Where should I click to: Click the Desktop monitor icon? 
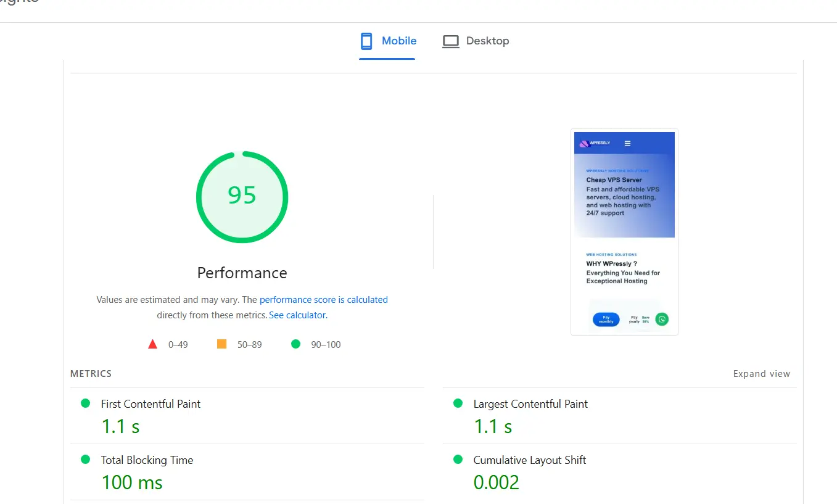pyautogui.click(x=451, y=41)
